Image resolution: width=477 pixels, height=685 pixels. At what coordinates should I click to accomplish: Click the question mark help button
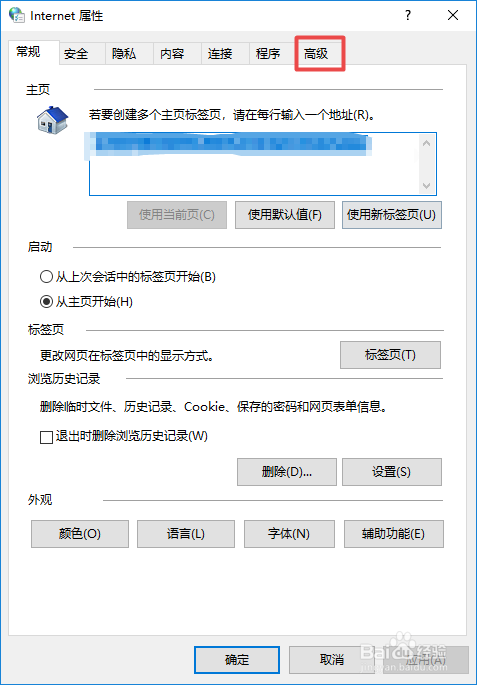point(408,15)
